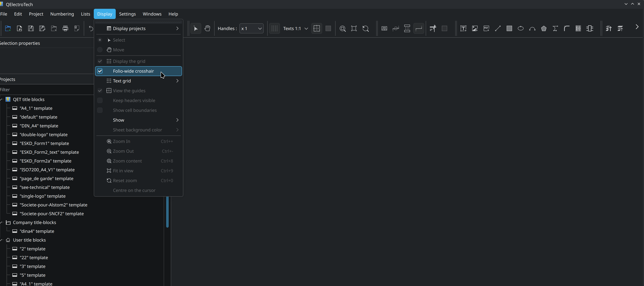Select the Add image tool icon
The width and height of the screenshot is (644, 286).
click(475, 29)
